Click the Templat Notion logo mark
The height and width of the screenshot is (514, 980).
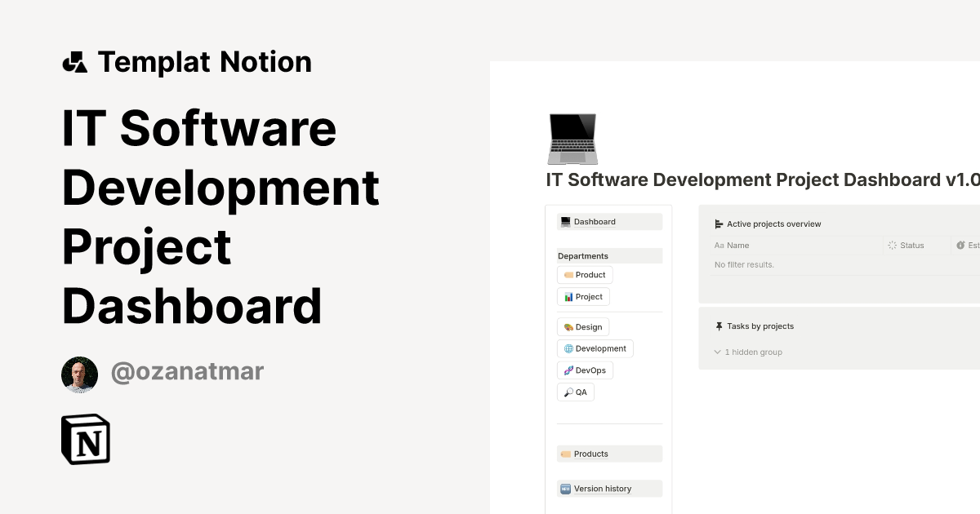[x=74, y=61]
